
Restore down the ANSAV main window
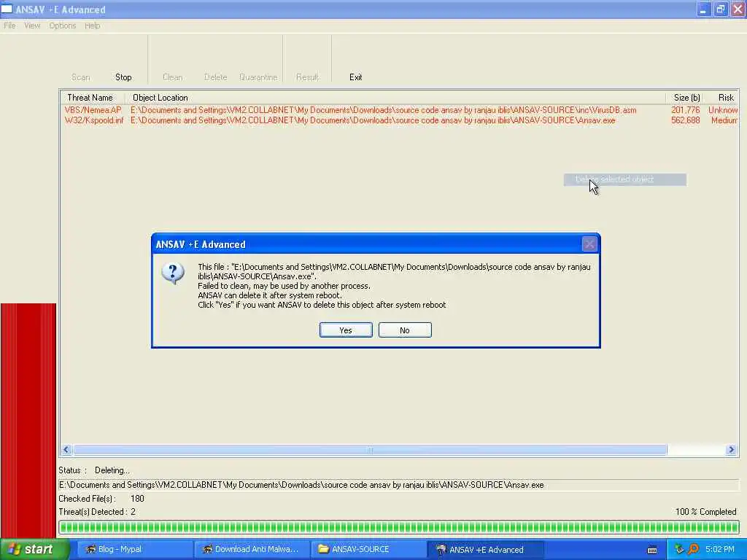coord(720,9)
